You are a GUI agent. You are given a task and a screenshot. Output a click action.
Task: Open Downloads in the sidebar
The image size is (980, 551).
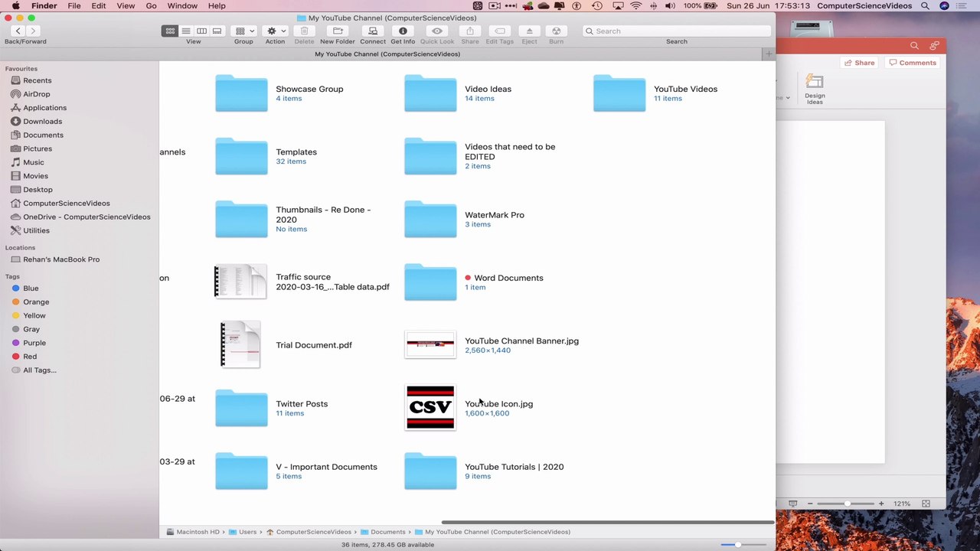coord(42,121)
